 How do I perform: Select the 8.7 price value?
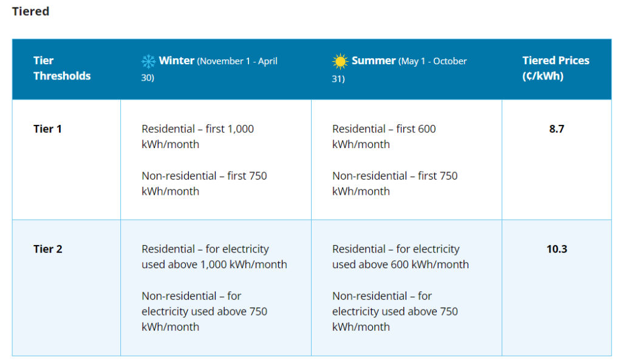[x=556, y=129]
